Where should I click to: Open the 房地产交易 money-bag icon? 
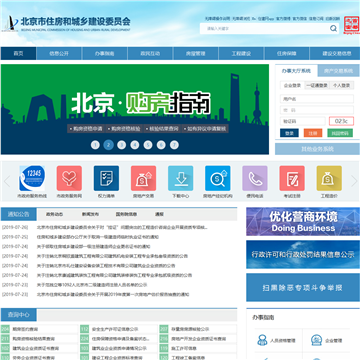(143, 178)
